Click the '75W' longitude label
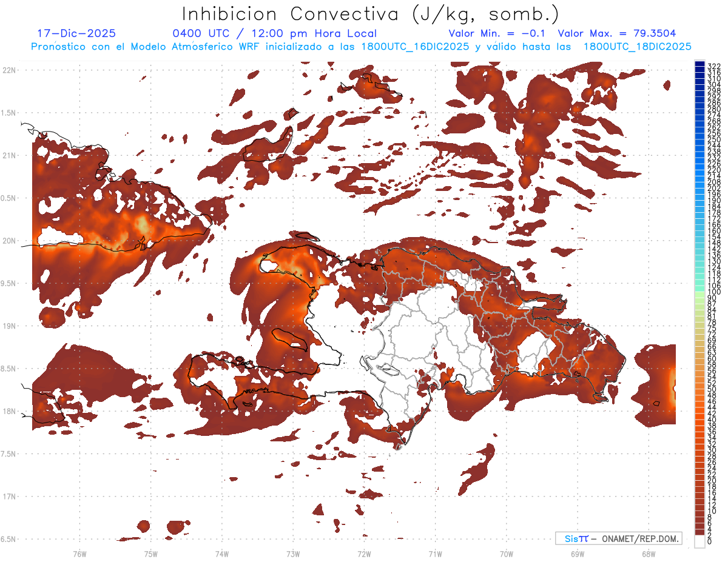728x562 pixels. (x=150, y=553)
